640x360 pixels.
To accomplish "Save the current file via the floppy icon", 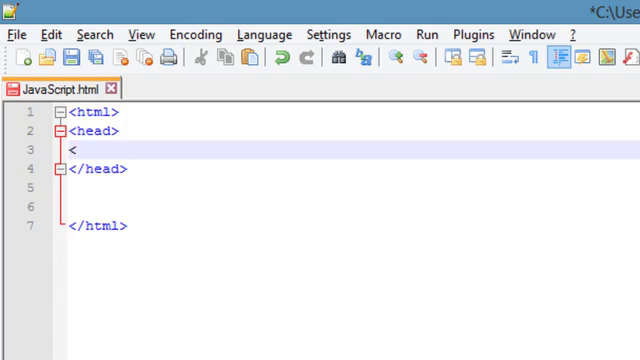I will click(x=71, y=57).
